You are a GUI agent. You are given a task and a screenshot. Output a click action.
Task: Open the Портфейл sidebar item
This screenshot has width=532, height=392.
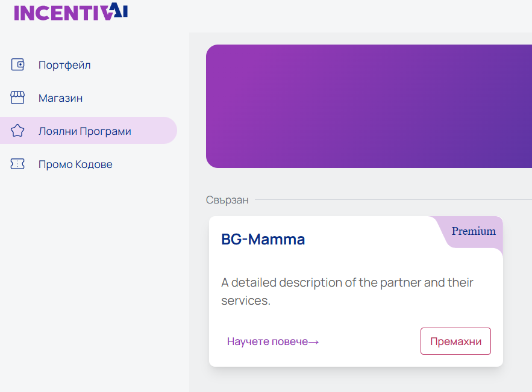point(64,65)
